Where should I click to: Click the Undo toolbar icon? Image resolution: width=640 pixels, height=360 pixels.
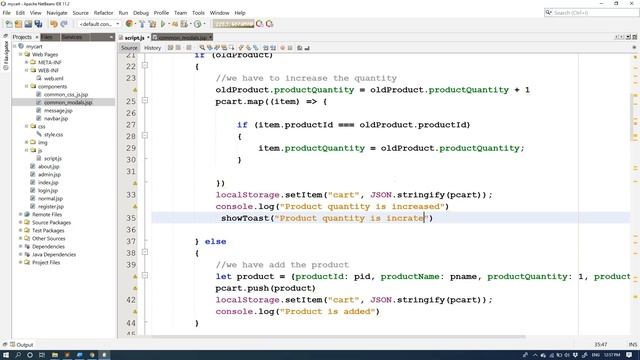click(x=53, y=24)
